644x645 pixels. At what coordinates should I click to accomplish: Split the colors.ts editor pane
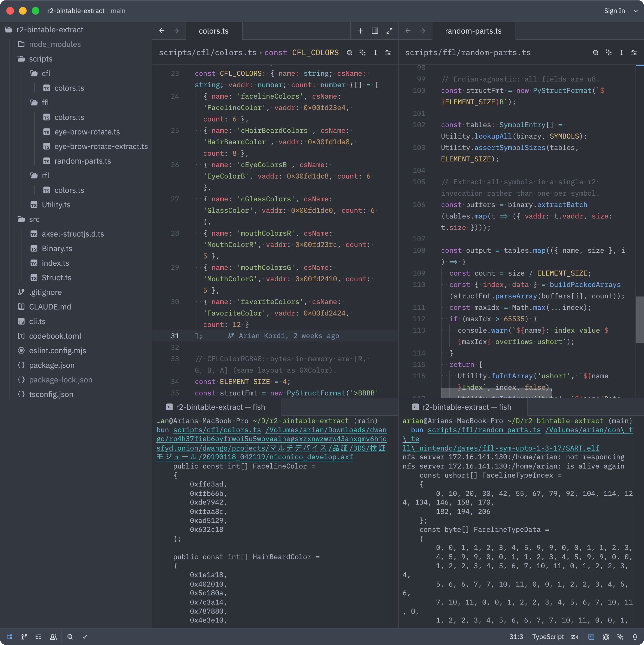(x=375, y=31)
